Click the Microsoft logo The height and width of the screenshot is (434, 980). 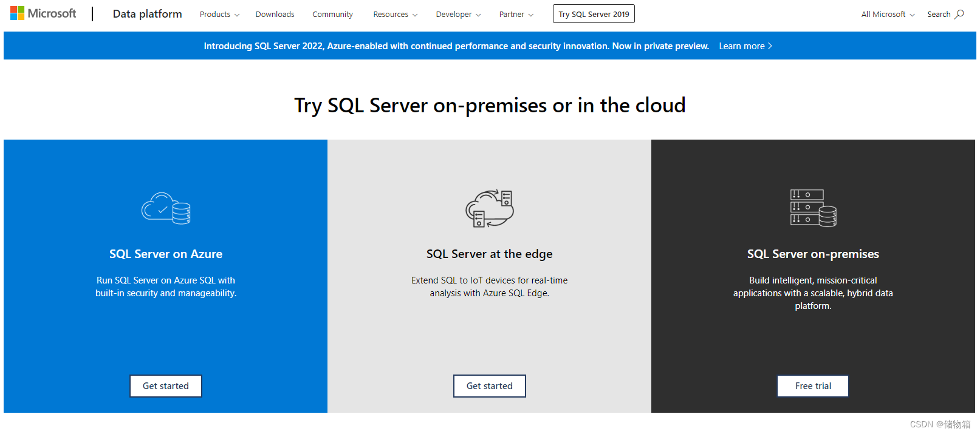(43, 13)
